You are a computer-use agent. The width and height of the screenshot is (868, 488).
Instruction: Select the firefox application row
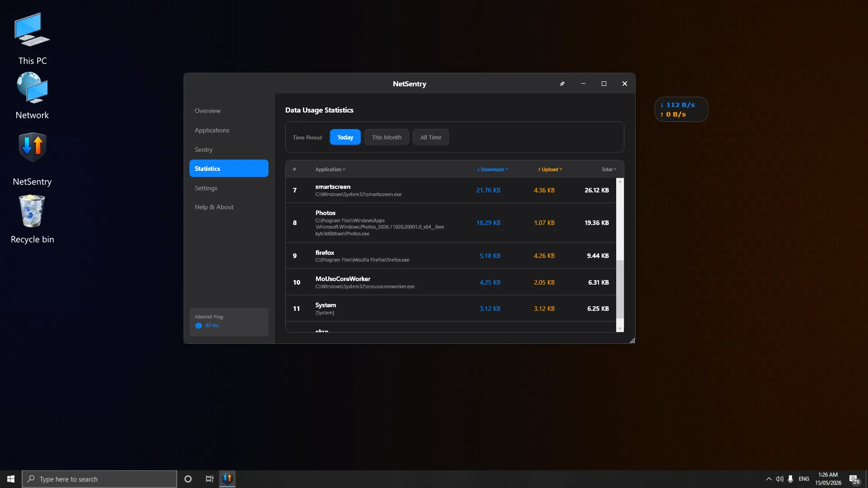[x=451, y=256]
